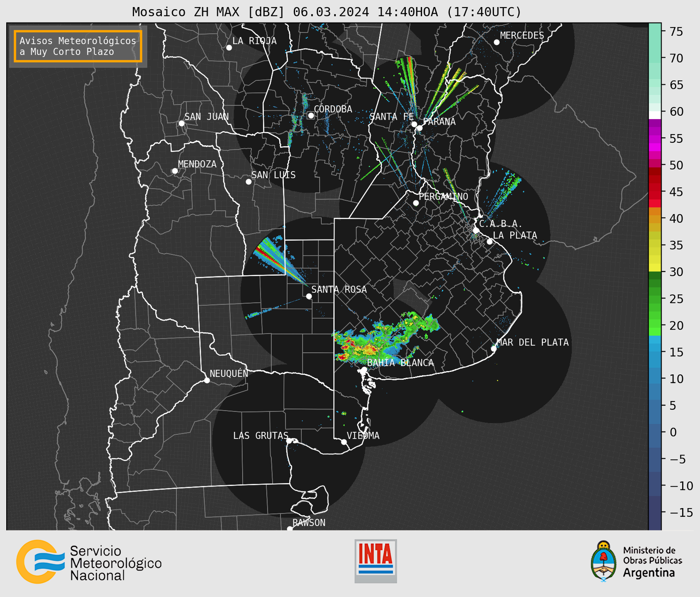Click the SAN LUIS city marker dot
The image size is (700, 597).
[x=249, y=182]
